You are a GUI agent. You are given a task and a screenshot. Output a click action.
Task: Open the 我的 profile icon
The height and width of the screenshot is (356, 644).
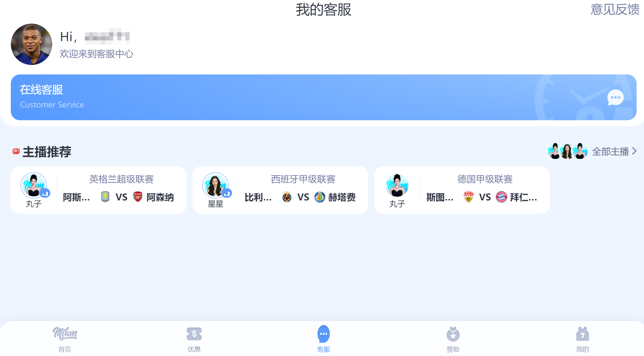click(x=582, y=334)
